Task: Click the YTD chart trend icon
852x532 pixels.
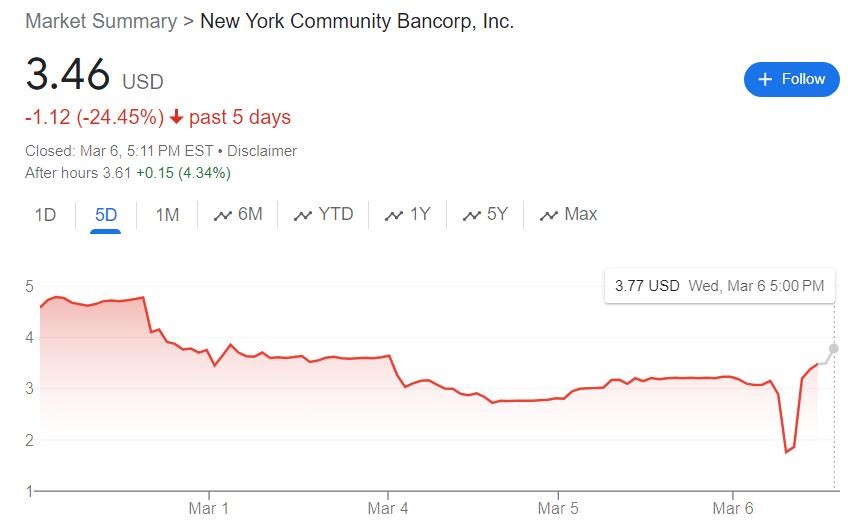Action: coord(303,215)
